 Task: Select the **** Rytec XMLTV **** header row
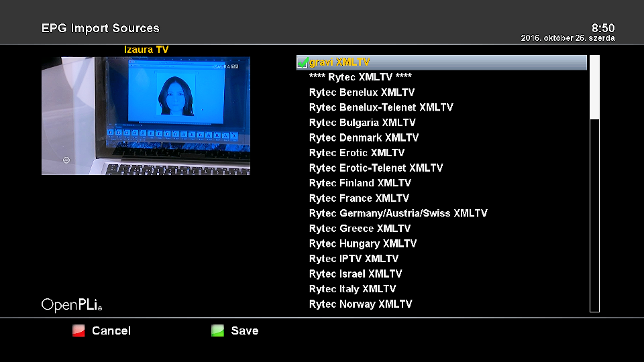point(441,77)
